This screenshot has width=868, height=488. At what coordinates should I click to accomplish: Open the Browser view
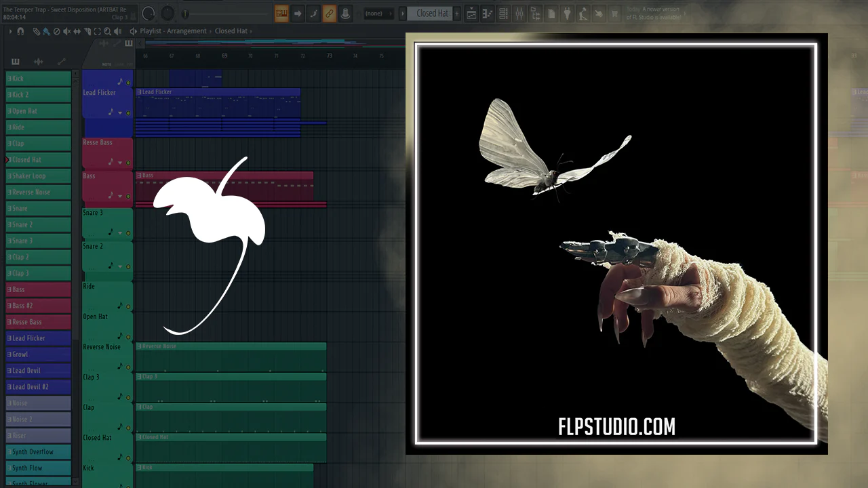point(536,14)
